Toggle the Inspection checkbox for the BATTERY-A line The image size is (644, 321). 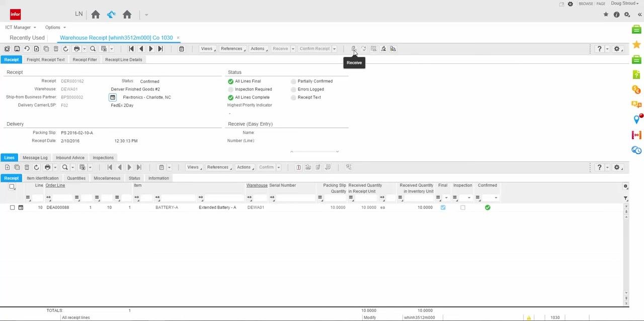463,207
